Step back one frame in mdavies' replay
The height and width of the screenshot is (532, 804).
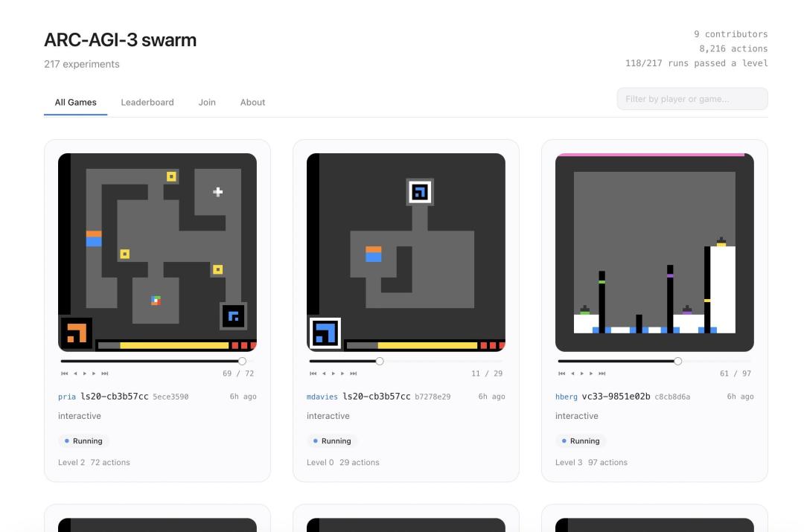pos(323,374)
